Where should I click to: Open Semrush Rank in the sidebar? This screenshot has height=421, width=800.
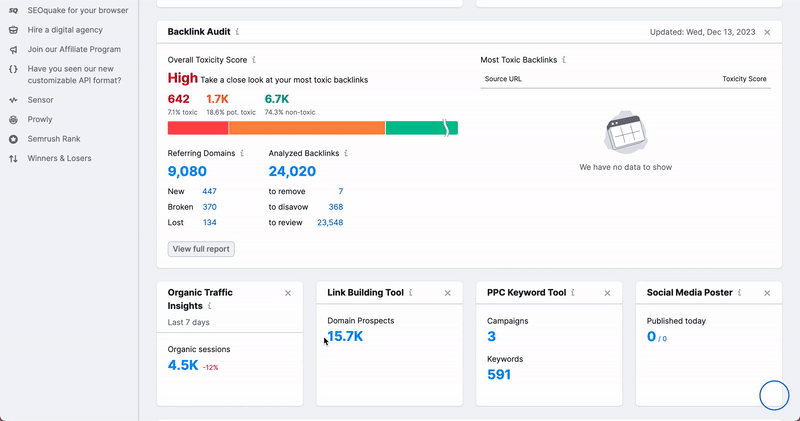point(54,139)
